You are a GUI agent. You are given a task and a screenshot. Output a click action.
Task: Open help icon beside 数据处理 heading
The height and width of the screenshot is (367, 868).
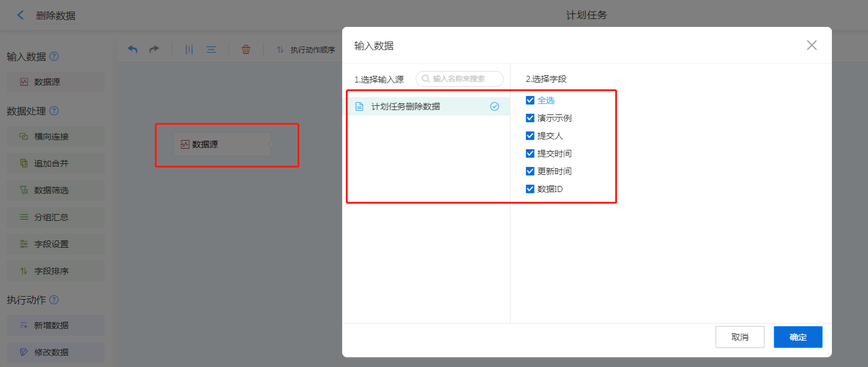tap(54, 111)
